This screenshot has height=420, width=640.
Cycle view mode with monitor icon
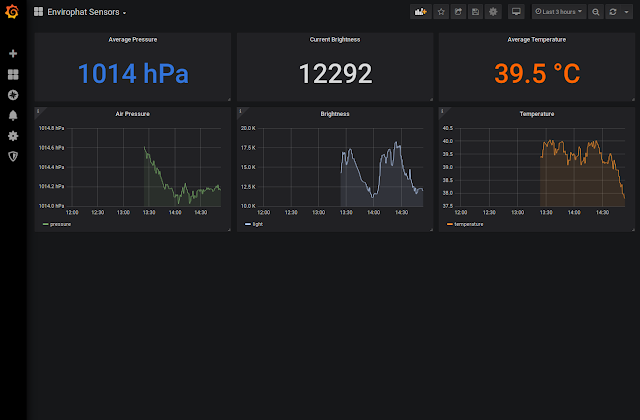point(516,12)
